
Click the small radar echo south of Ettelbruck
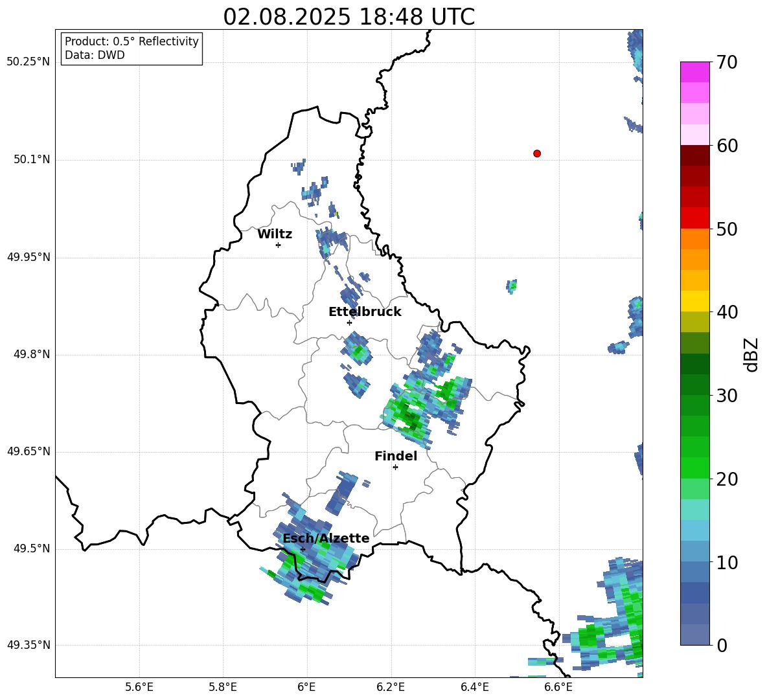[x=357, y=348]
